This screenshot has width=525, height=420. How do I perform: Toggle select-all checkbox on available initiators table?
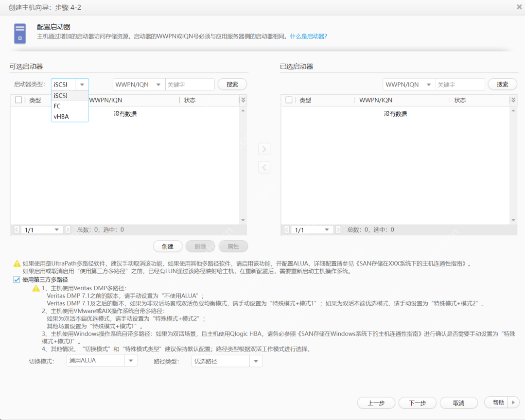[18, 100]
